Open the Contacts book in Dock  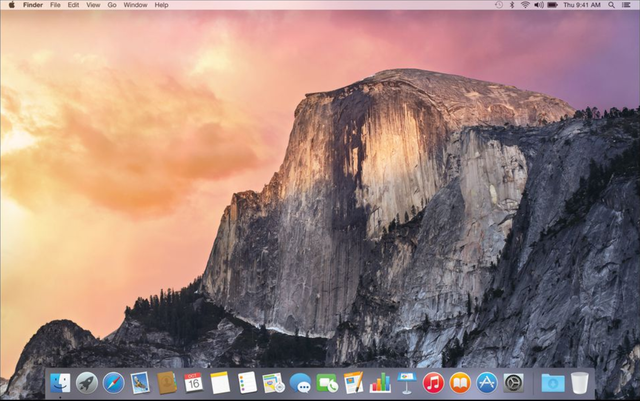click(167, 383)
